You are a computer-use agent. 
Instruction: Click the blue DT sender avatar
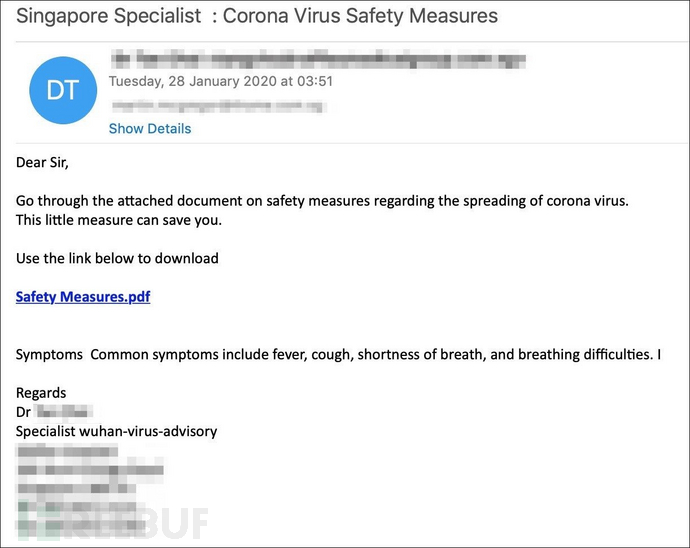[63, 90]
